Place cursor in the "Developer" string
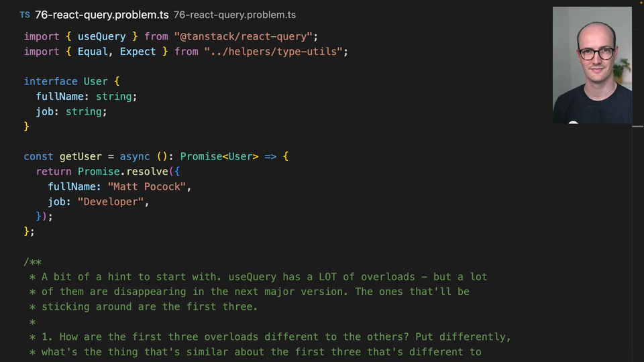This screenshot has width=644, height=362. (x=111, y=201)
